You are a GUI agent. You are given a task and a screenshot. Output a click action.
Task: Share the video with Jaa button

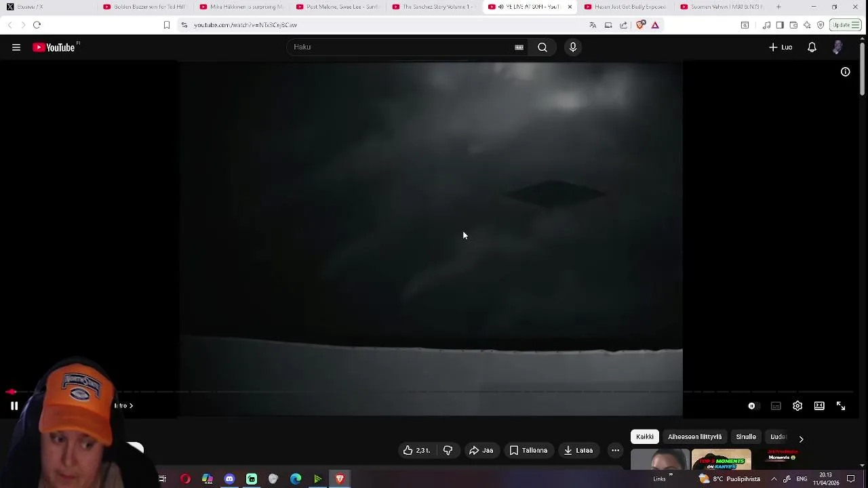click(481, 450)
